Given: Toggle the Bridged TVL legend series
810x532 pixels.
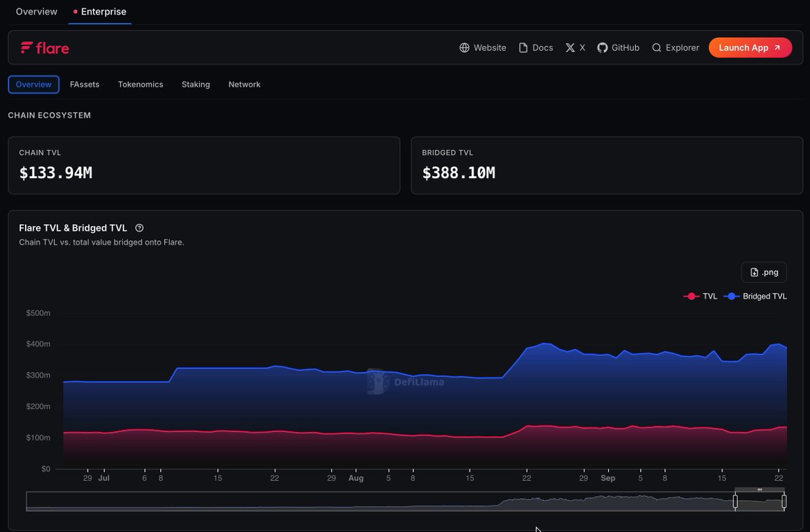Looking at the screenshot, I should [755, 296].
